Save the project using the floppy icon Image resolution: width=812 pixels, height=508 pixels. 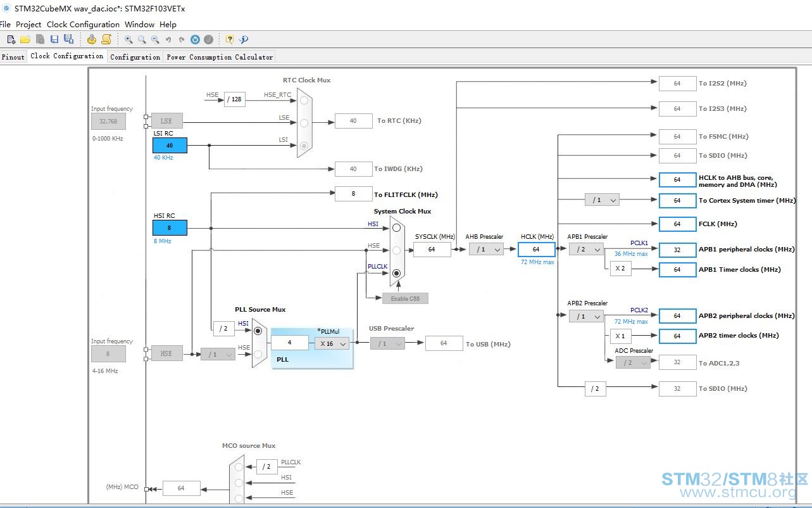(x=54, y=39)
